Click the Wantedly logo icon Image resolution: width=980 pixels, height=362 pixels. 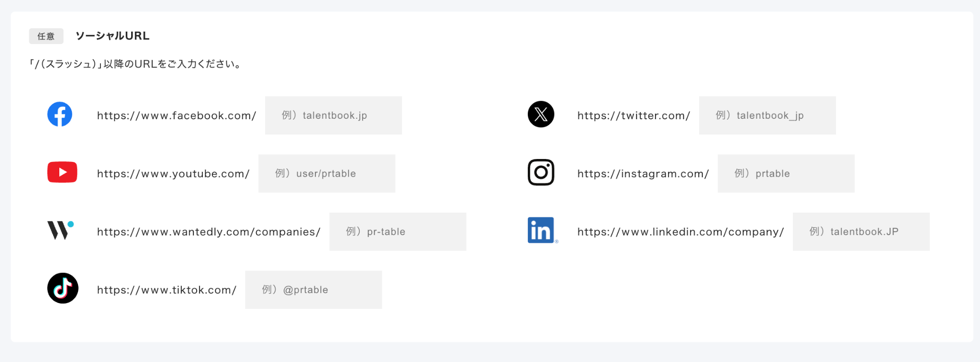point(60,230)
